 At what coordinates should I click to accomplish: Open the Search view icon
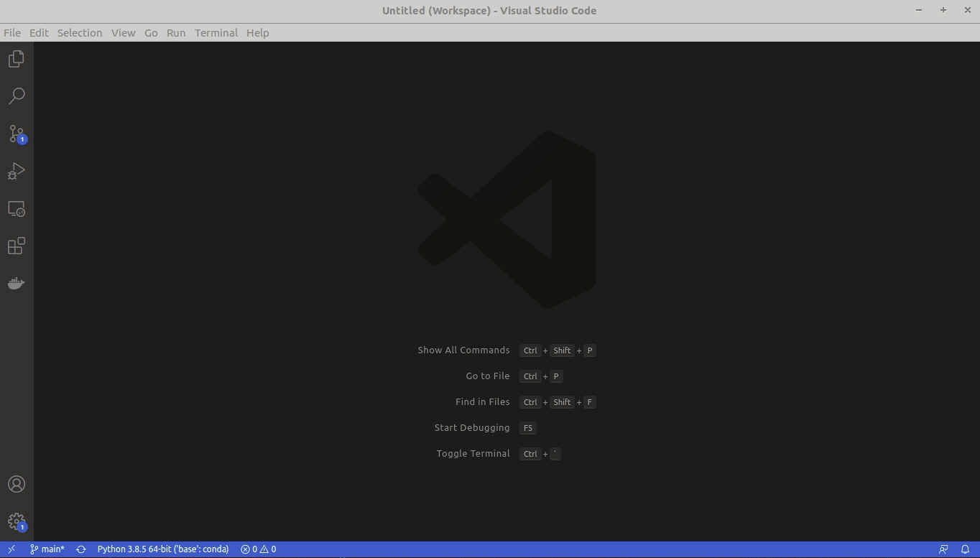click(x=17, y=96)
